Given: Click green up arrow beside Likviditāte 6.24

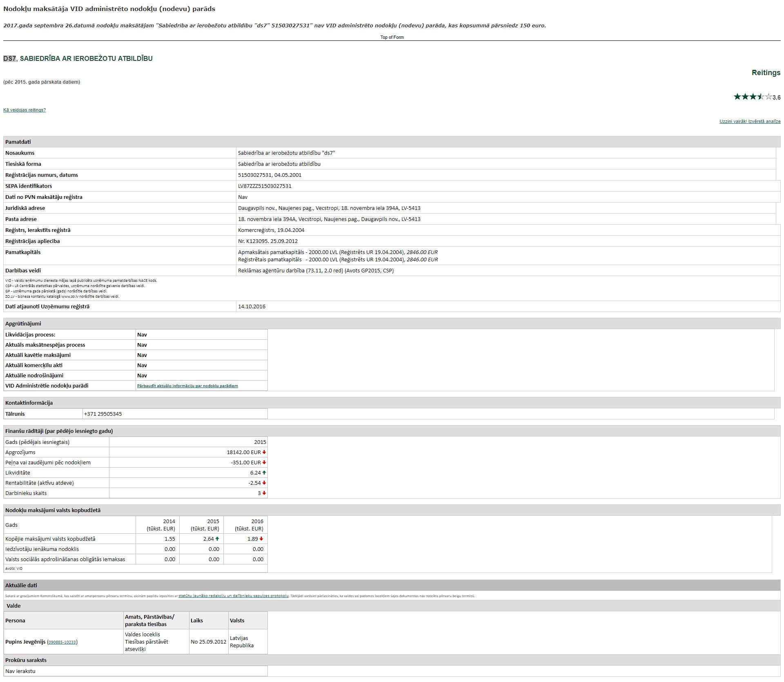Looking at the screenshot, I should coord(264,472).
